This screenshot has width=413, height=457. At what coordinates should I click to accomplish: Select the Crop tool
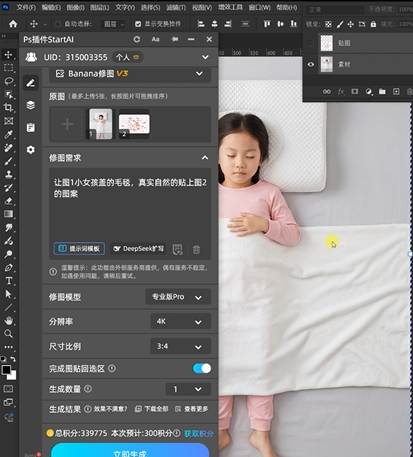click(8, 107)
